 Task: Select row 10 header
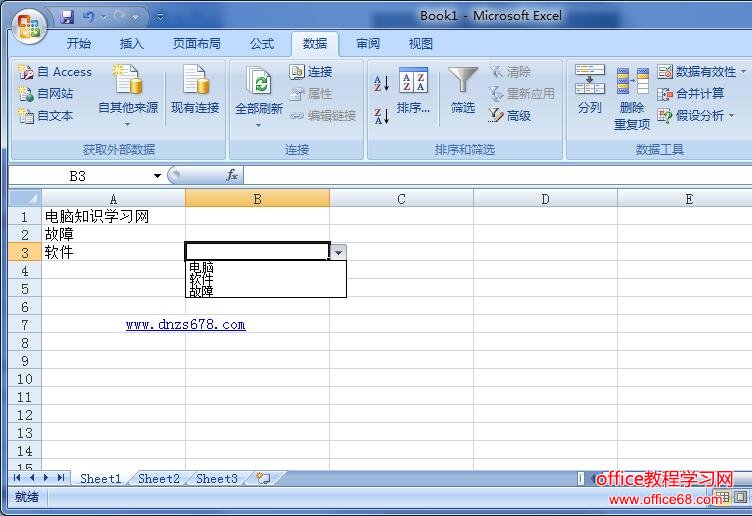(x=25, y=379)
